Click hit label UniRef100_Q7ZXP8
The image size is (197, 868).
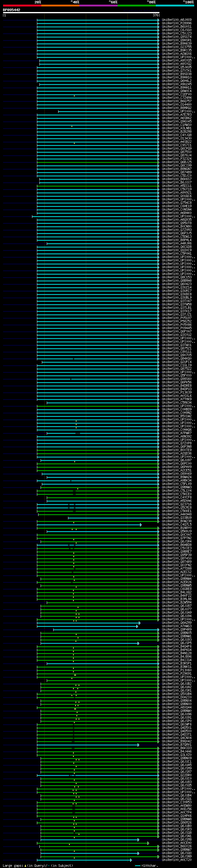click(177, 443)
